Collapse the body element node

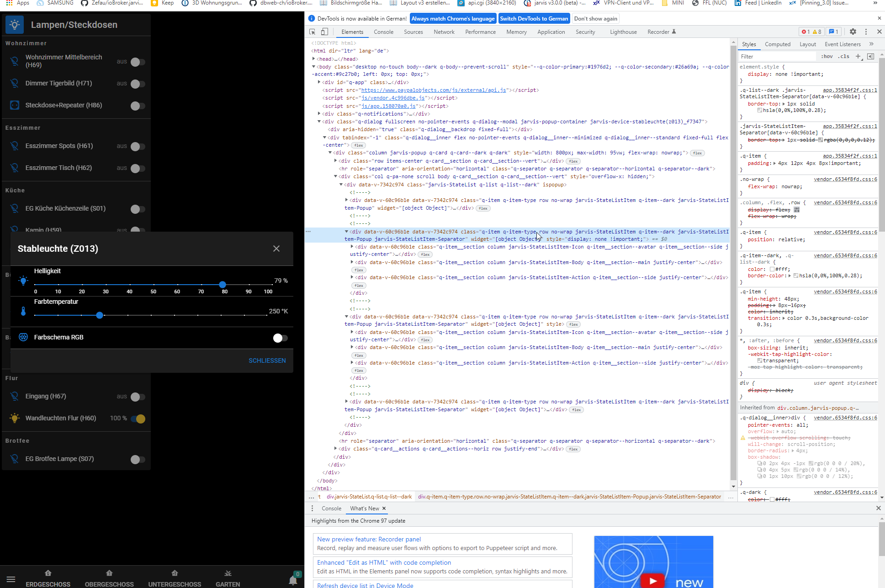click(313, 66)
